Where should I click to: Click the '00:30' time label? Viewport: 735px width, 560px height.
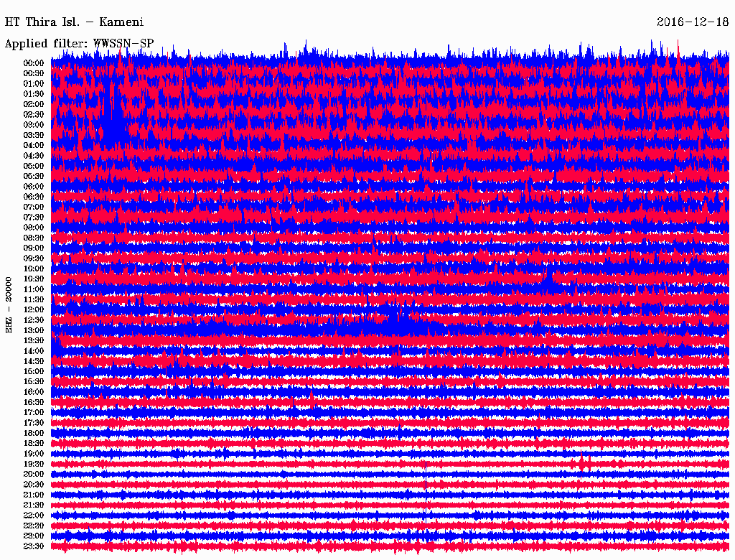[34, 73]
